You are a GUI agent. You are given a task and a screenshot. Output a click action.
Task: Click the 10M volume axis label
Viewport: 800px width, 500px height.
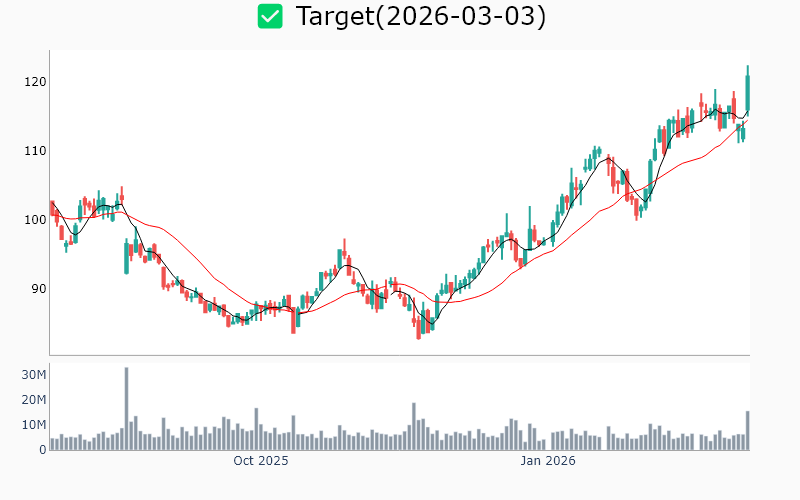(x=34, y=425)
